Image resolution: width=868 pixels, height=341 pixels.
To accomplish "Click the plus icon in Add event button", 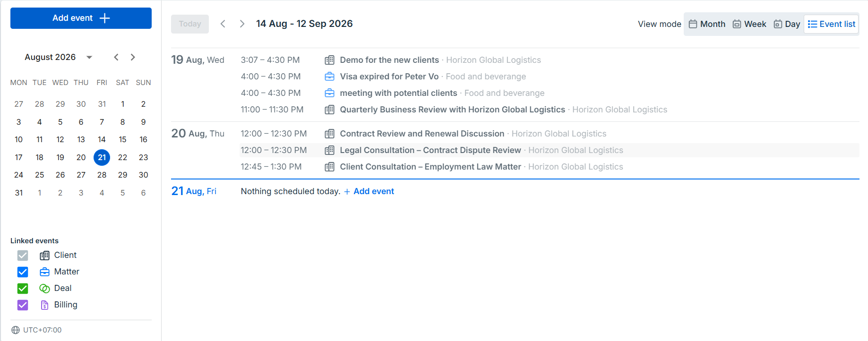I will (104, 18).
